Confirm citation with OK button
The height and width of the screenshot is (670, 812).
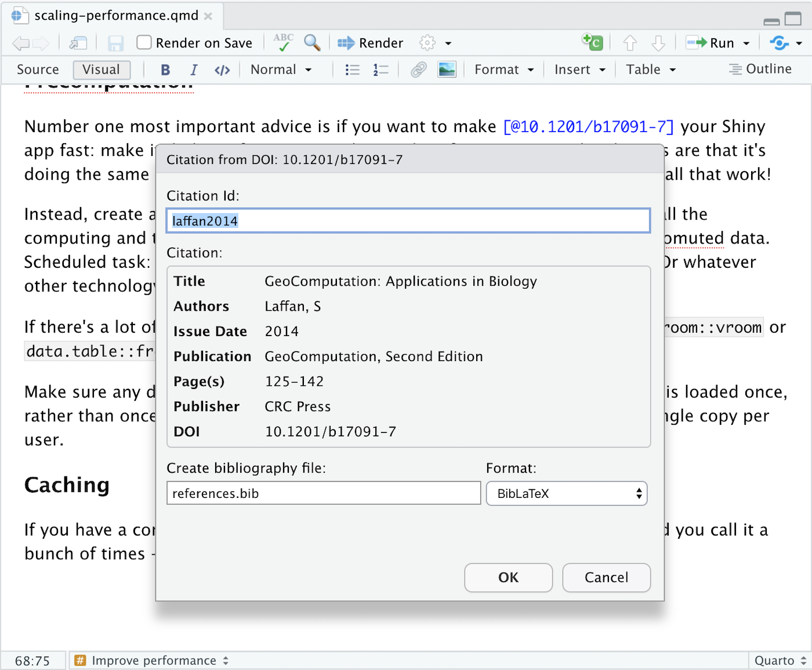(x=508, y=578)
